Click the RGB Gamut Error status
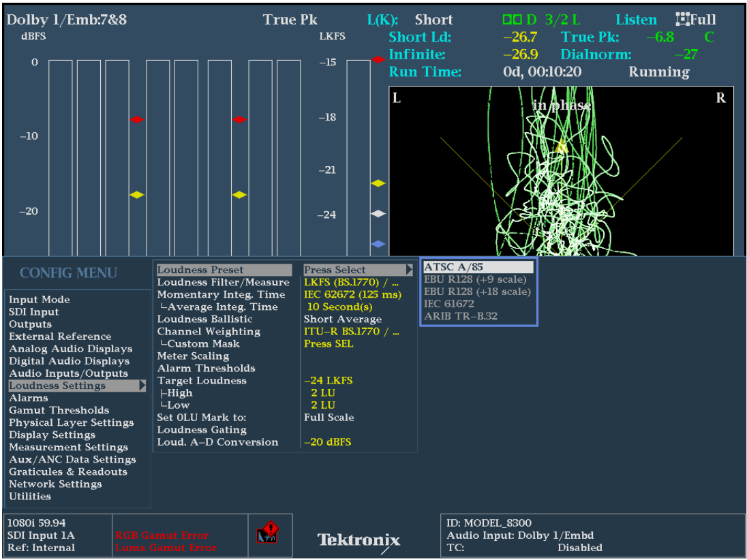 tap(162, 535)
